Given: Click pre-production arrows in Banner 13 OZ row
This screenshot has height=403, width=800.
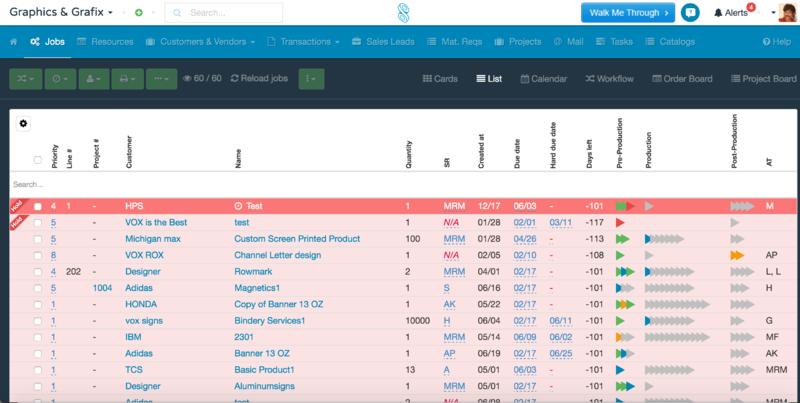Looking at the screenshot, I should (625, 354).
